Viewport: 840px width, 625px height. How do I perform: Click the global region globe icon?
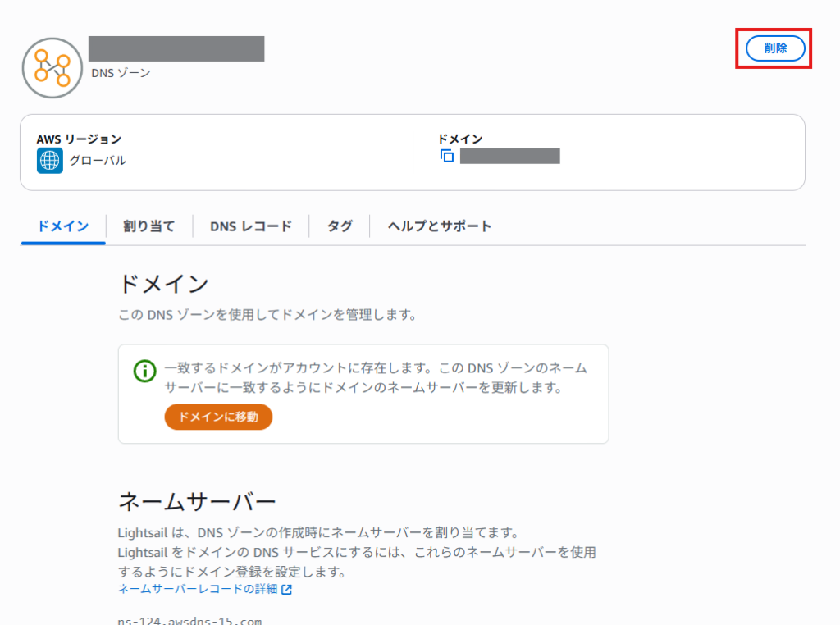(x=50, y=161)
